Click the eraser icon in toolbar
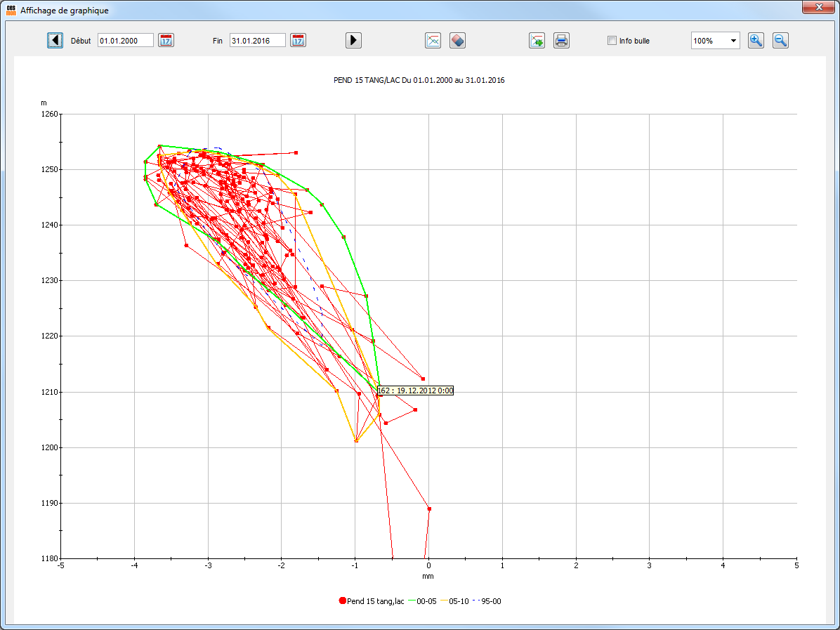This screenshot has width=840, height=630. [457, 41]
